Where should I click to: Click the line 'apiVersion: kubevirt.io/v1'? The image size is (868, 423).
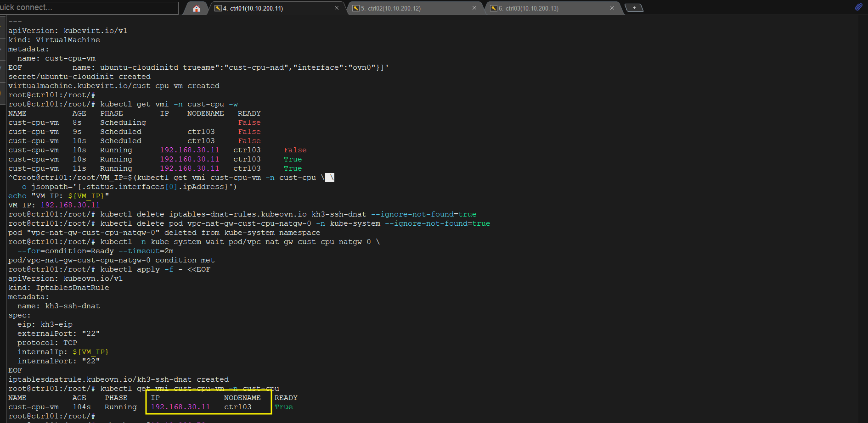[68, 31]
